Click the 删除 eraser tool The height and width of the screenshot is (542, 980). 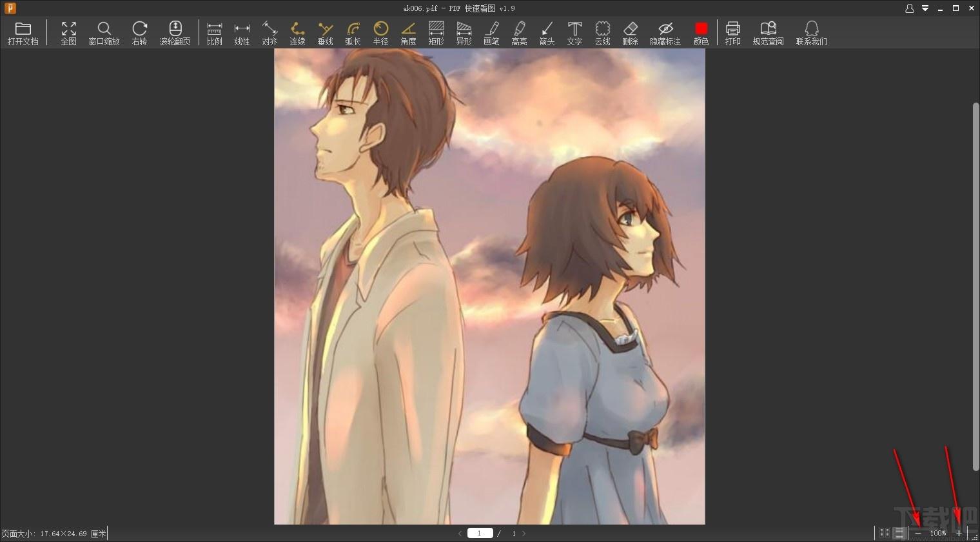[x=630, y=33]
